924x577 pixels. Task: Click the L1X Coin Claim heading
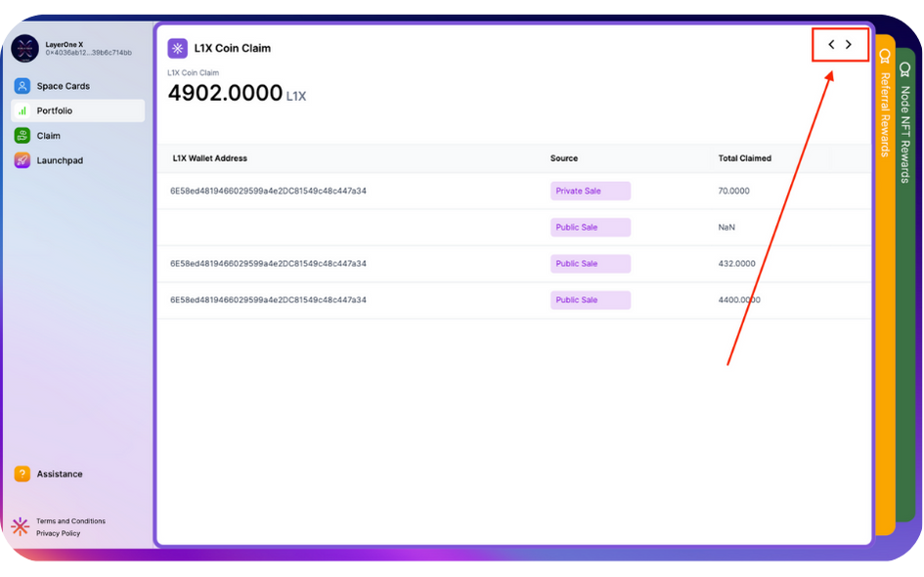click(x=233, y=48)
